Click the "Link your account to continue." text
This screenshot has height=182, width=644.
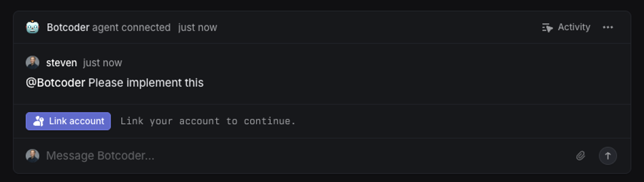click(x=208, y=121)
